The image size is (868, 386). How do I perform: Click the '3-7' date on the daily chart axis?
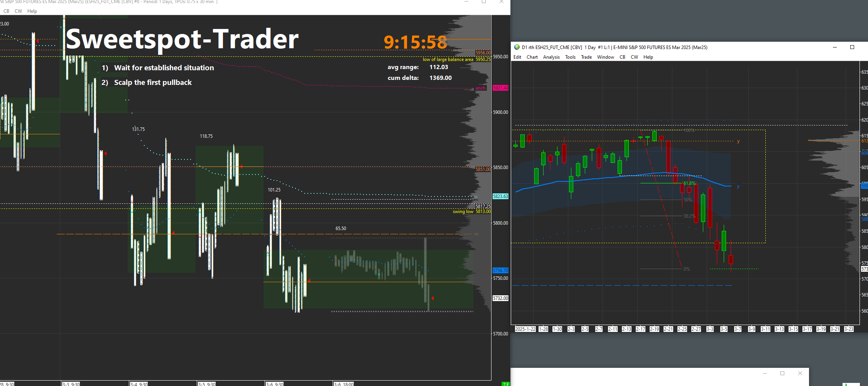(738, 329)
